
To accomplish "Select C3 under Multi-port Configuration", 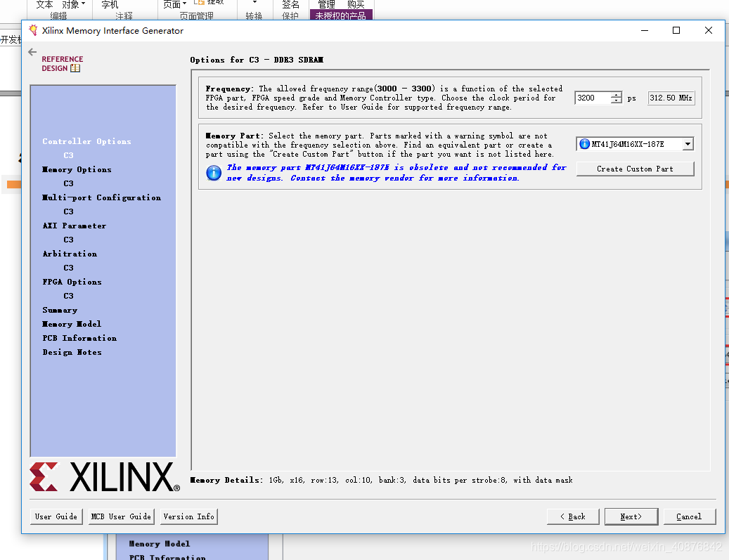I will pos(68,211).
